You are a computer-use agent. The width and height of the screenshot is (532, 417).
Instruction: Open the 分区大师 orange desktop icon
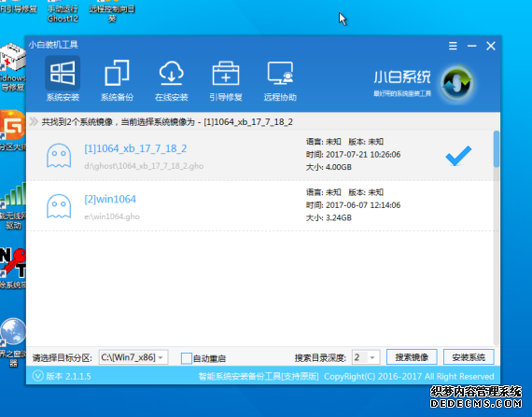(x=12, y=131)
